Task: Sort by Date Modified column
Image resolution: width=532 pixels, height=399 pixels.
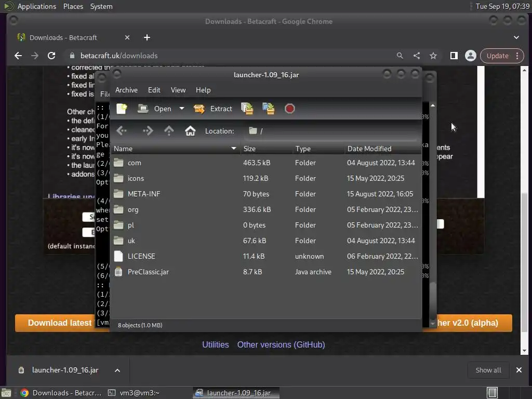Action: [x=383, y=149]
